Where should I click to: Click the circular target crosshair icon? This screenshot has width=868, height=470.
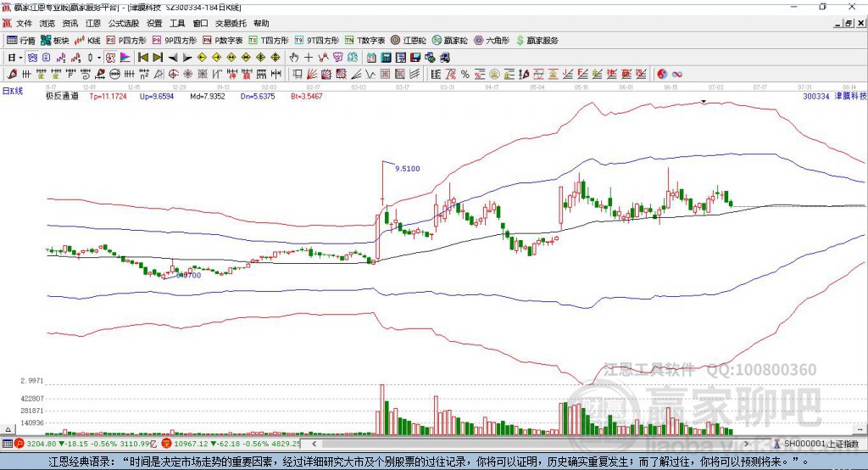173,75
